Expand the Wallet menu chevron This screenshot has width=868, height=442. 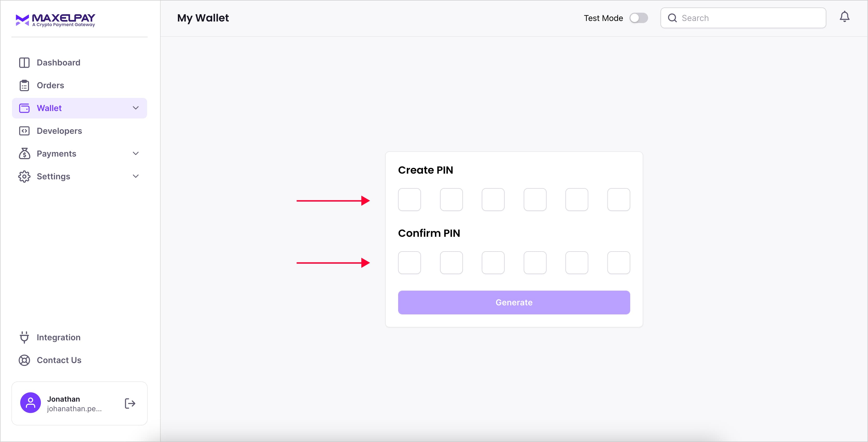tap(136, 108)
